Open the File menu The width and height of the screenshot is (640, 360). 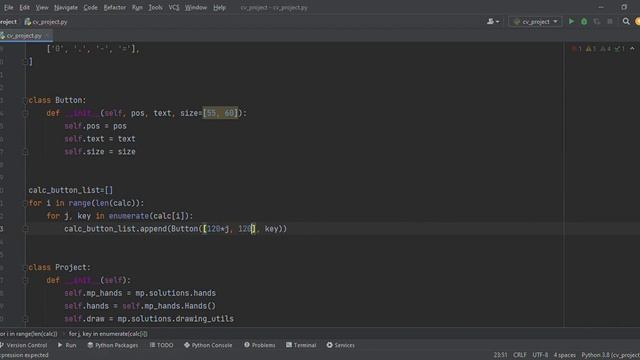[8, 7]
